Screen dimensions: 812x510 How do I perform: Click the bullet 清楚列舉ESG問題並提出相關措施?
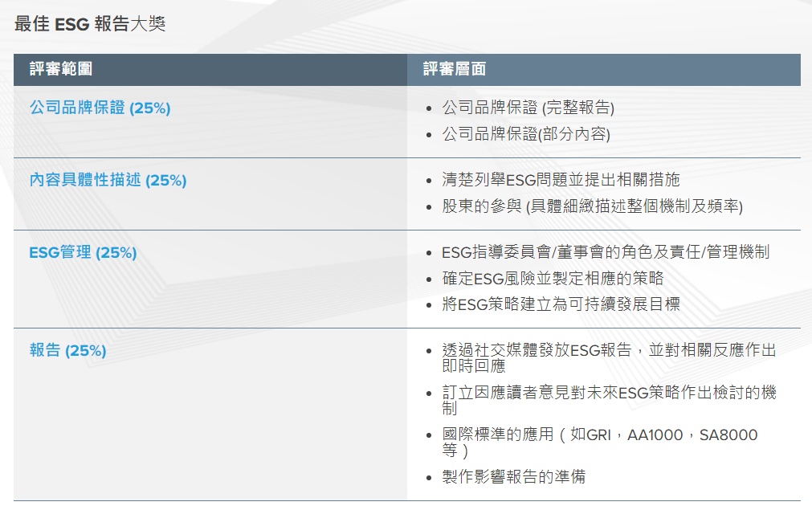(x=561, y=180)
